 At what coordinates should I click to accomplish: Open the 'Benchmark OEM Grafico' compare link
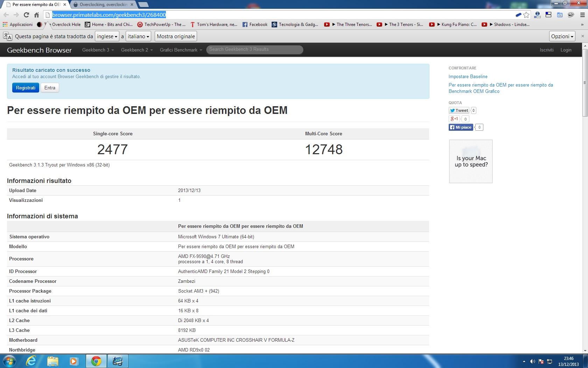coord(501,88)
